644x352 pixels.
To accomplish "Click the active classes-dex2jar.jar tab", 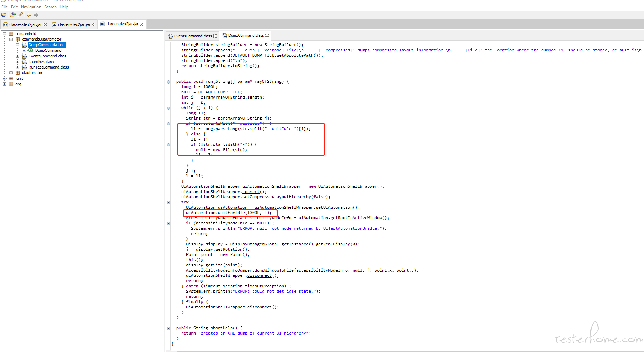I will pos(122,24).
